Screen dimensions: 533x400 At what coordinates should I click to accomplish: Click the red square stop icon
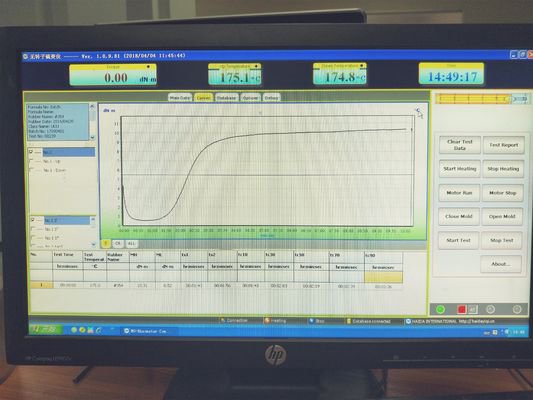coord(461,309)
